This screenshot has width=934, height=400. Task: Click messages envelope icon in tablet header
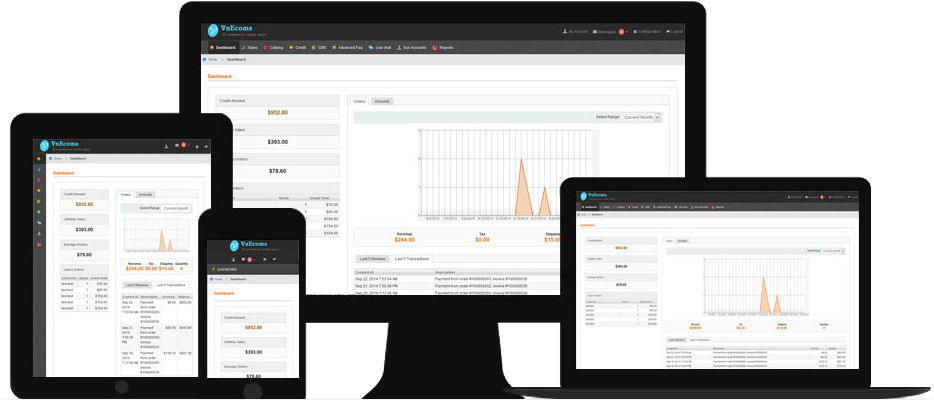pos(177,145)
